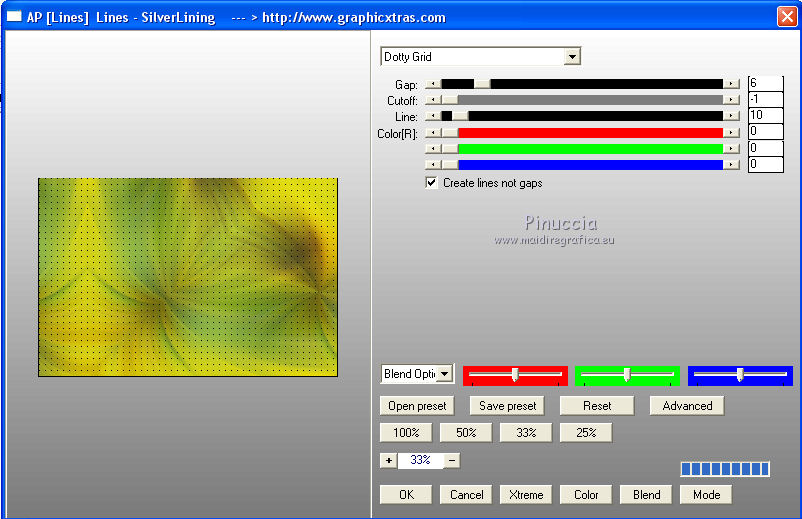
Task: Click right arrow of Cutoff slider
Action: pos(731,100)
